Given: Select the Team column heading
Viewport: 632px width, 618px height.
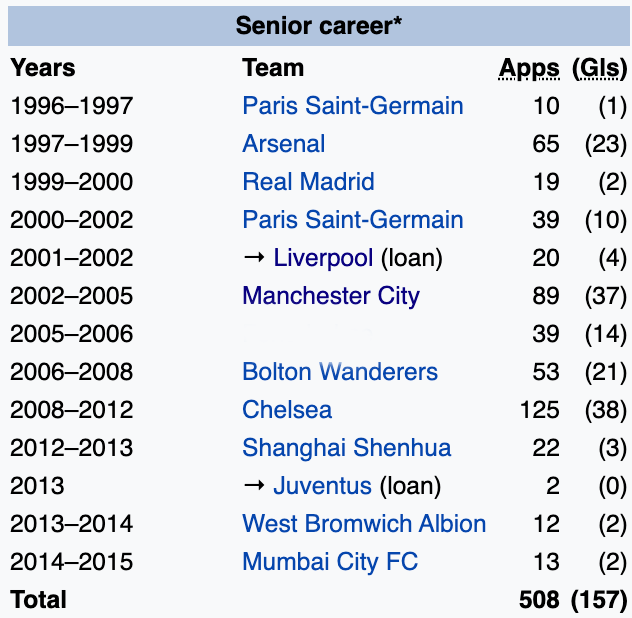Looking at the screenshot, I should coord(273,68).
